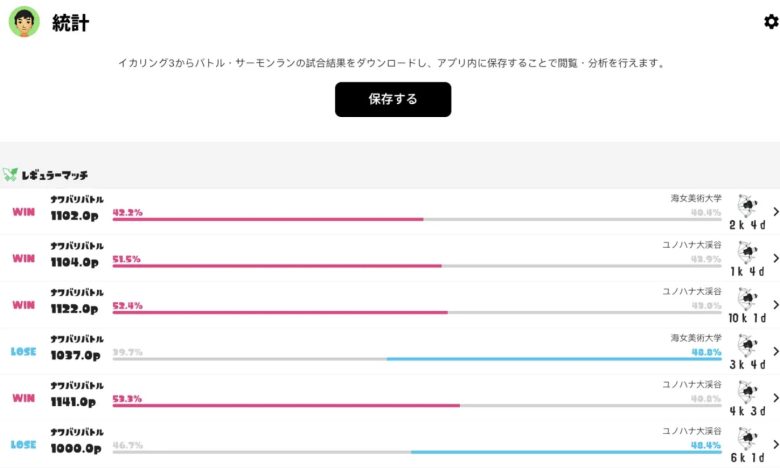Image resolution: width=780 pixels, height=468 pixels.
Task: Click weapon icon on 1122.0p battle
Action: click(746, 298)
